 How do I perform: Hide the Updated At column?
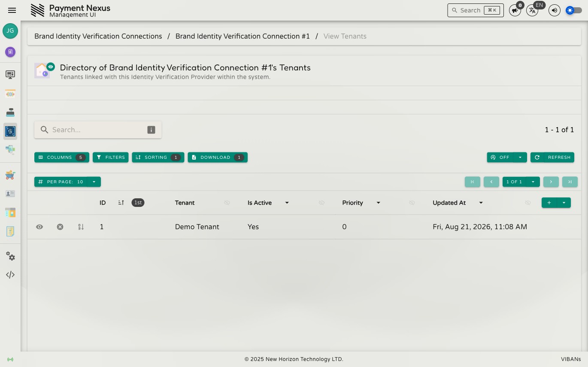[x=528, y=203]
